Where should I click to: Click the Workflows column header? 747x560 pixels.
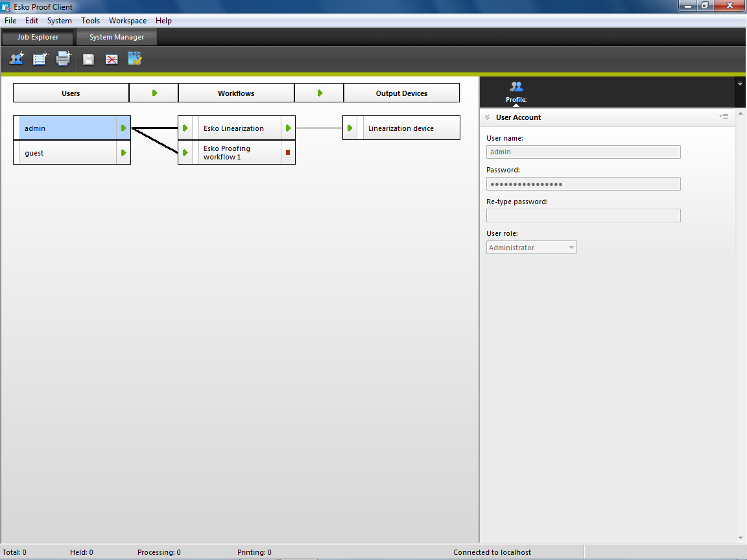click(236, 93)
